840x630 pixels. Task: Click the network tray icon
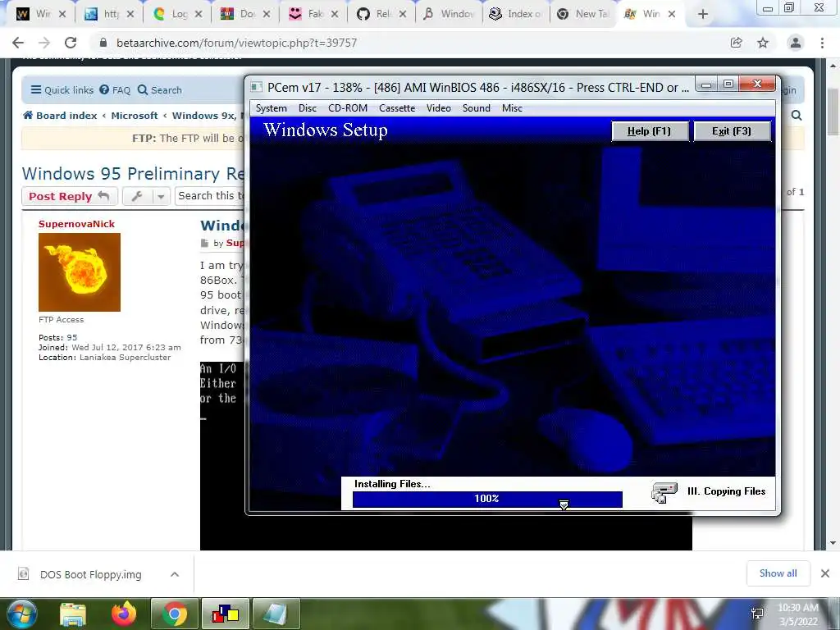[758, 614]
